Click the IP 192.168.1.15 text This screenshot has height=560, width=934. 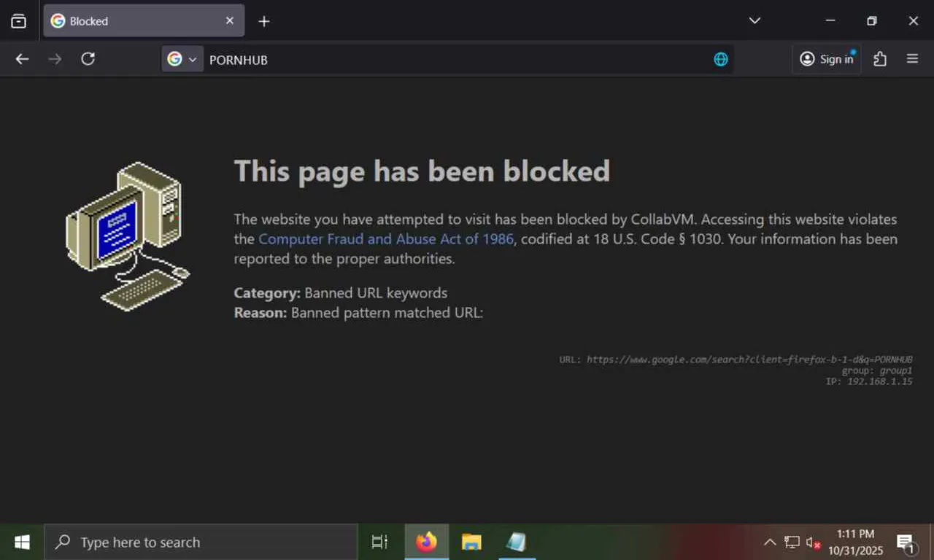[x=868, y=381]
